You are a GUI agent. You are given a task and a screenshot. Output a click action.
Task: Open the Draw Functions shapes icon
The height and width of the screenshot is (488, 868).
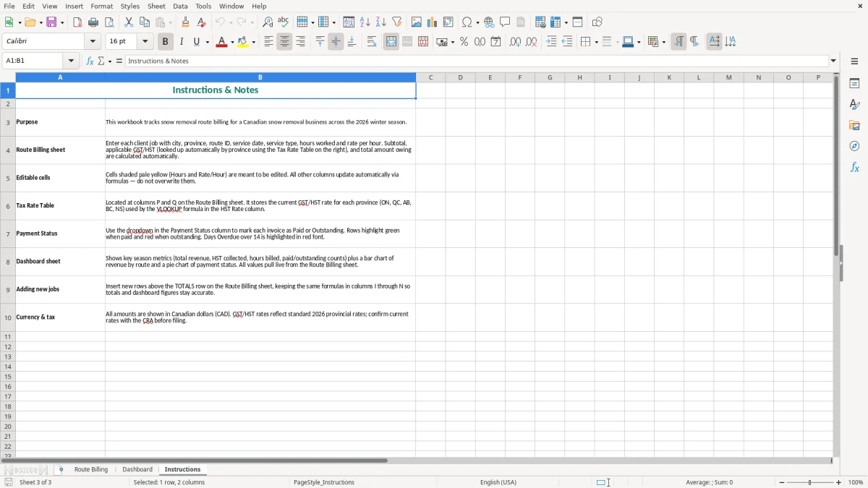(x=597, y=22)
